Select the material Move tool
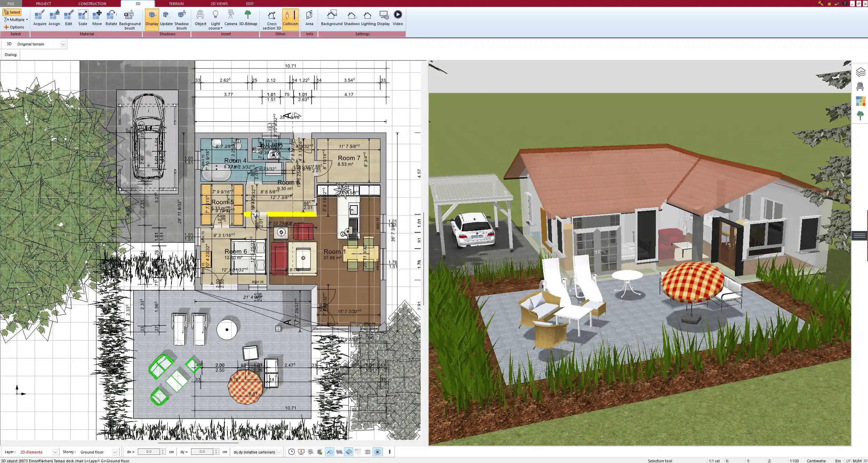868x463 pixels. [x=97, y=18]
